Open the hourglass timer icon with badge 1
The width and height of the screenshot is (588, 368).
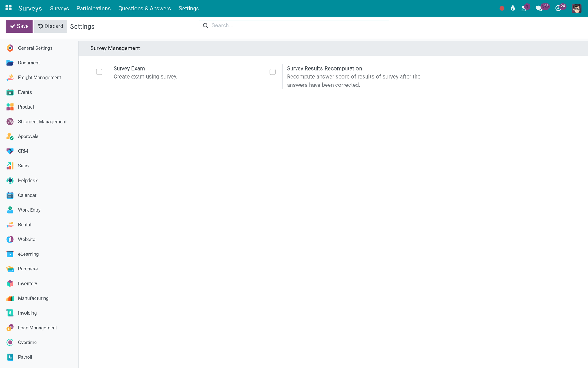(x=524, y=8)
